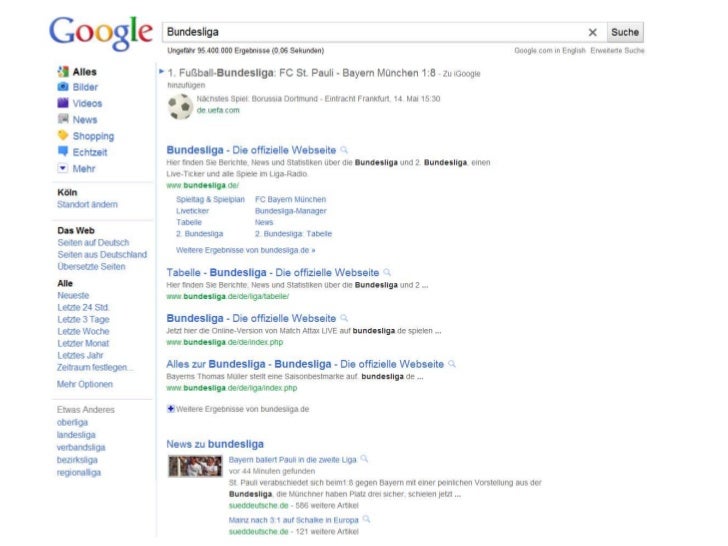The image size is (728, 546).
Task: Click Alle time filter heading
Action: pyautogui.click(x=65, y=283)
